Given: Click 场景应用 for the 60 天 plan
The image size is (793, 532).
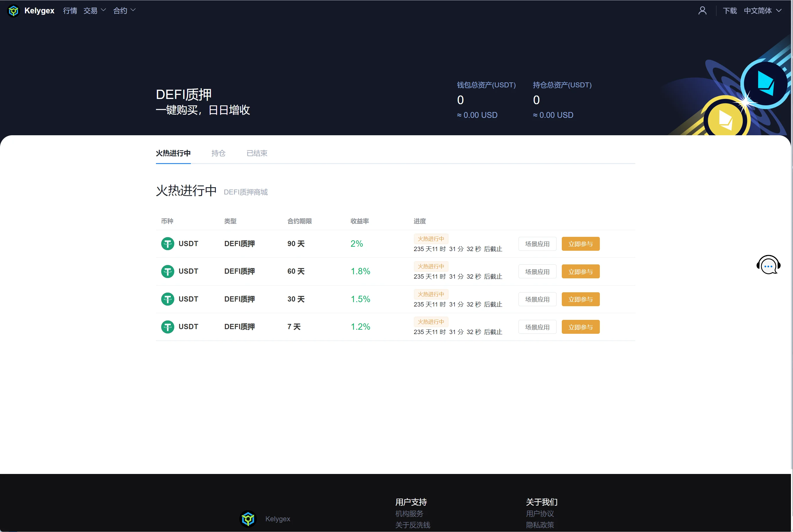Looking at the screenshot, I should tap(537, 272).
